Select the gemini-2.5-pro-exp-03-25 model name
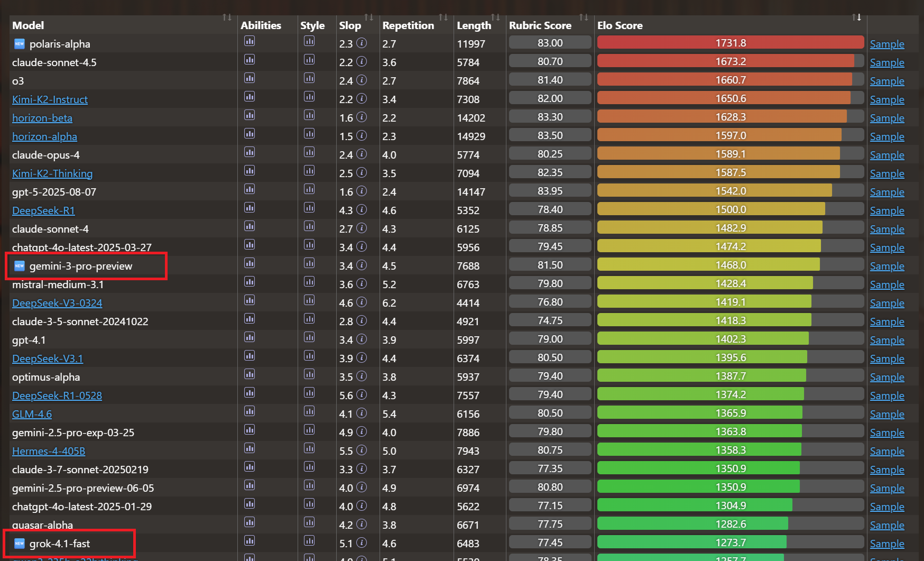 [73, 433]
